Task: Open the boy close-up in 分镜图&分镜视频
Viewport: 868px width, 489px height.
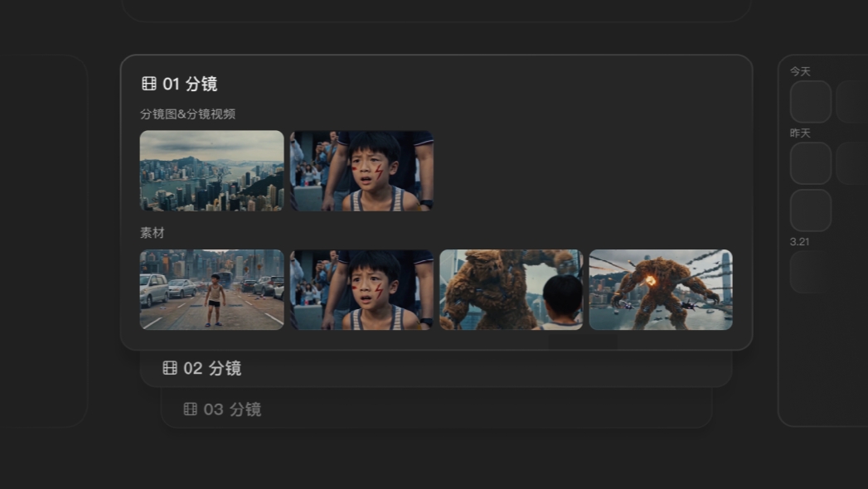Action: click(x=361, y=171)
